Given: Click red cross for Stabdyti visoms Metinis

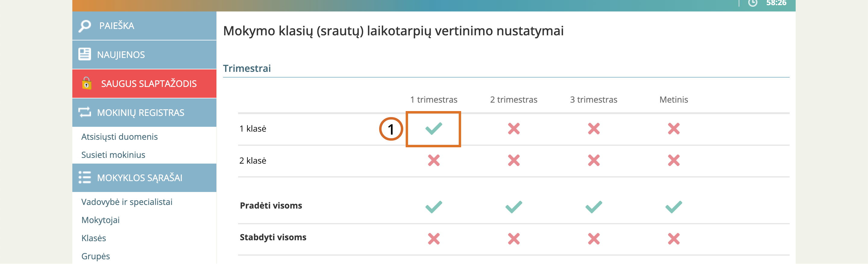Looking at the screenshot, I should pos(674,239).
